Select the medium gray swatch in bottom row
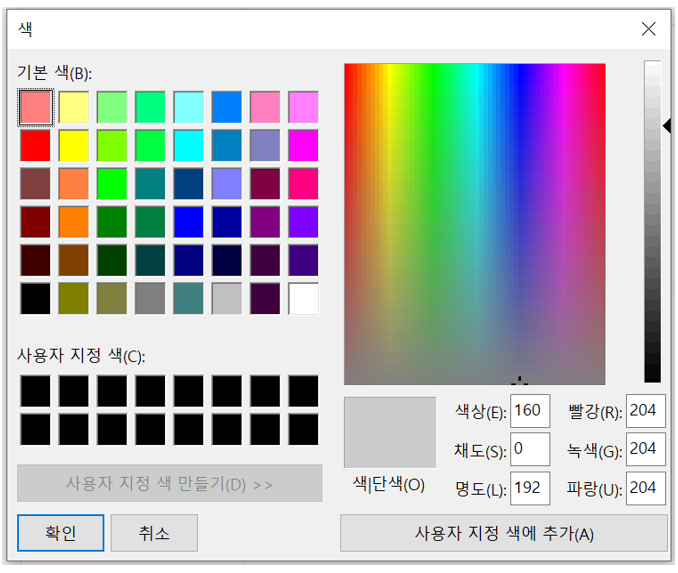 (150, 298)
